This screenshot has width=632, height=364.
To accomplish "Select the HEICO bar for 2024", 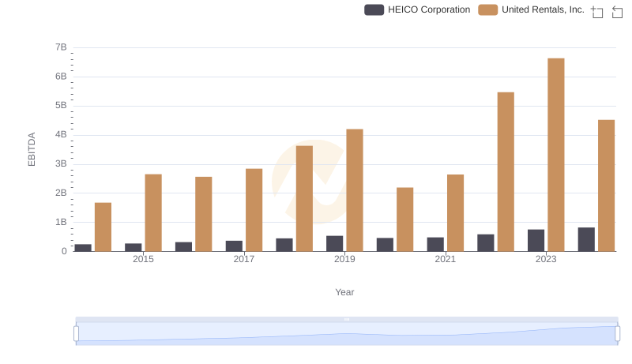I will pyautogui.click(x=586, y=239).
